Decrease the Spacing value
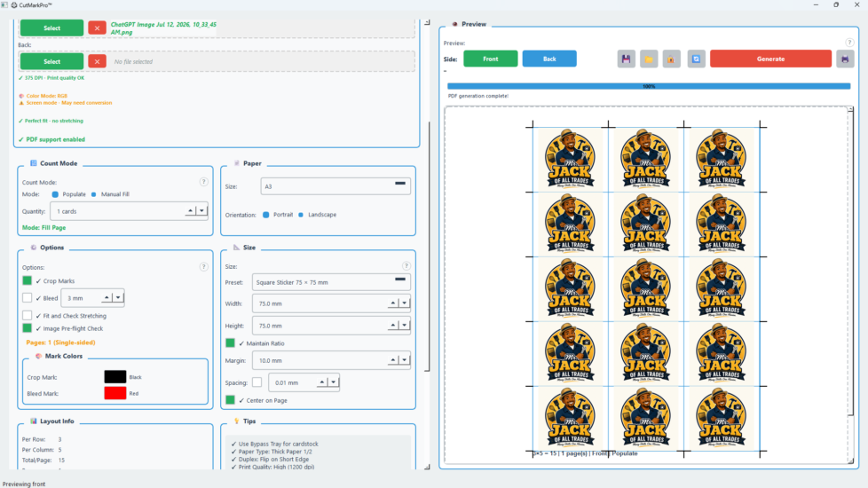This screenshot has width=868, height=488. coord(333,382)
